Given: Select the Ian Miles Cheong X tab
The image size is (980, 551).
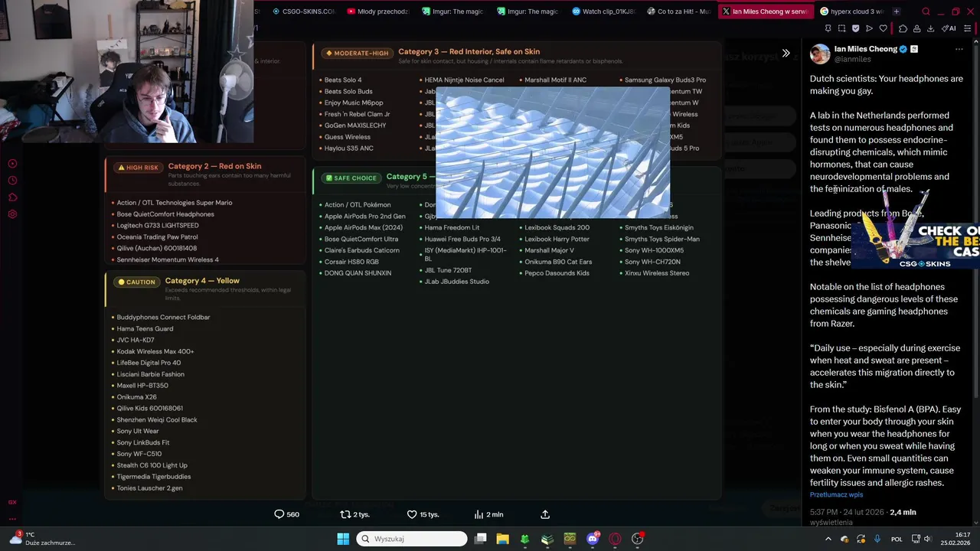Looking at the screenshot, I should (x=765, y=11).
